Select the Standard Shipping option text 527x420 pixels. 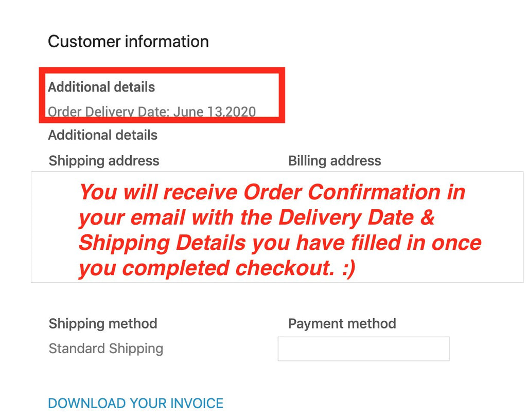click(106, 349)
